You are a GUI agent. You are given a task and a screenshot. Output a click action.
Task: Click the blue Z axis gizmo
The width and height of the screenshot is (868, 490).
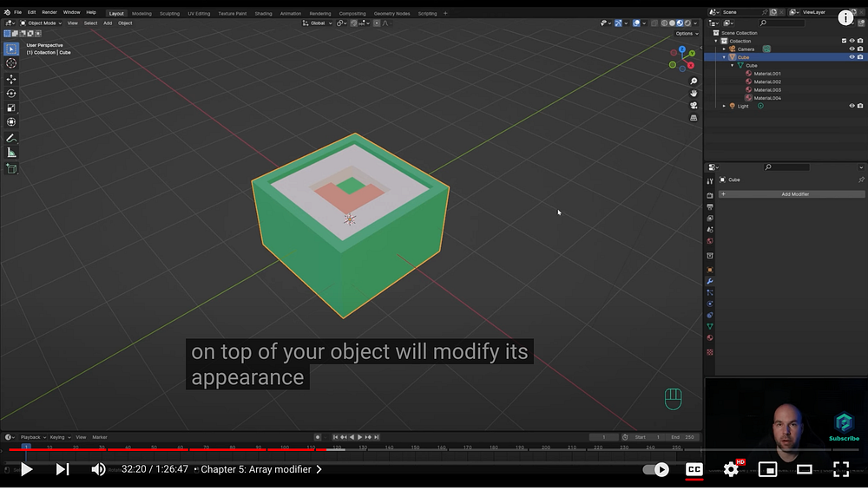682,49
